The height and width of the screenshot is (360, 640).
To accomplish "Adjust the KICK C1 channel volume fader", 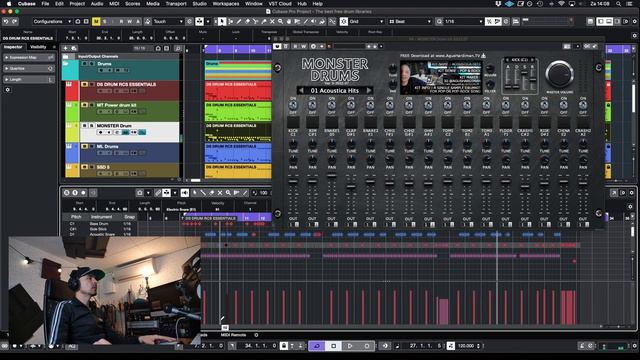I will click(293, 181).
